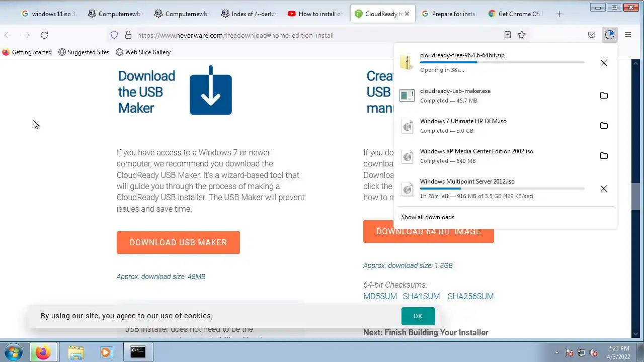Open Windows Explorer from taskbar

[x=76, y=352]
